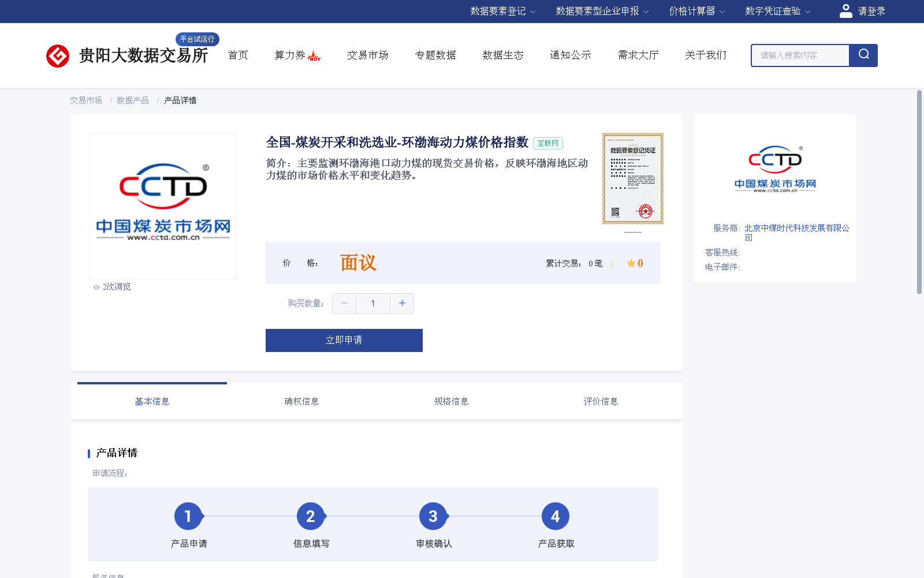Open the 北京中煤时代科技发展有限公司 provider link
Viewport: 924px width, 578px height.
click(x=797, y=233)
